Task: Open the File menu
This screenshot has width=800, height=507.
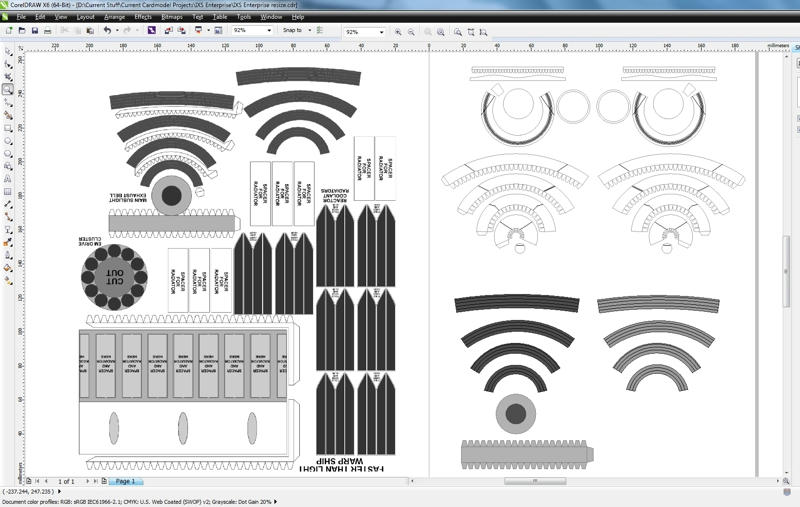Action: 21,17
